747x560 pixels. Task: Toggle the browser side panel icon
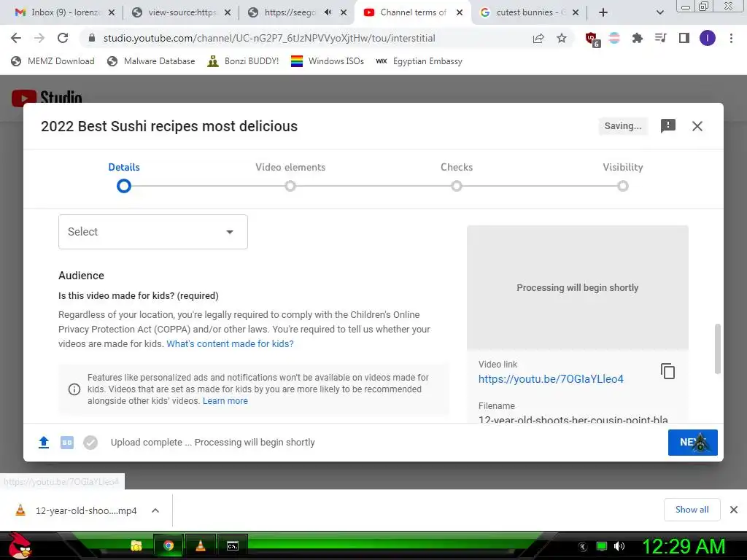[x=684, y=38]
